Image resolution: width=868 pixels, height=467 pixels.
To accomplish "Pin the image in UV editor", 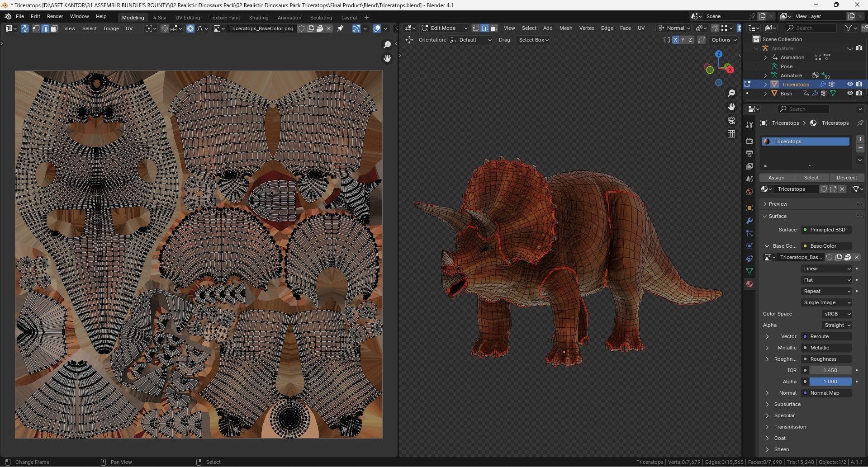I will [x=341, y=28].
